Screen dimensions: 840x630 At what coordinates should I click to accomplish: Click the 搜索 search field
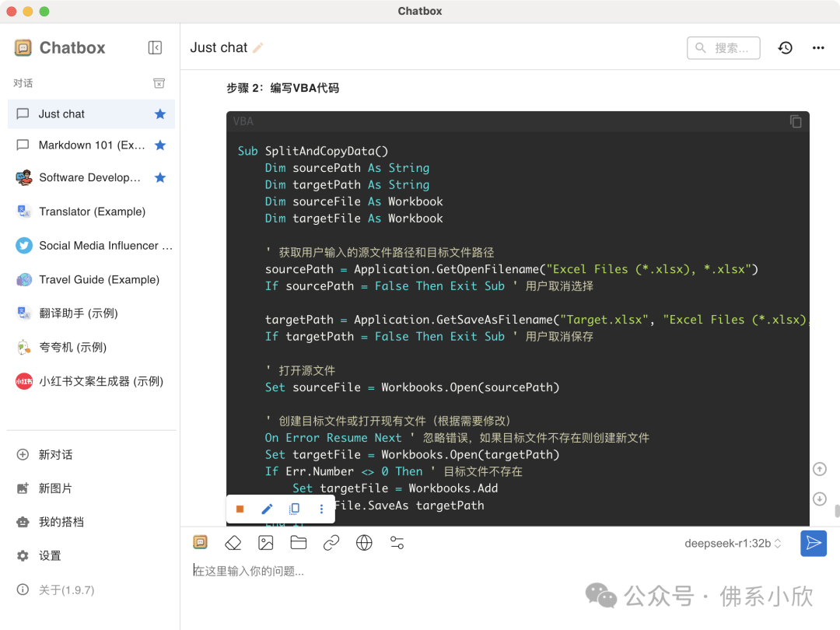click(723, 47)
